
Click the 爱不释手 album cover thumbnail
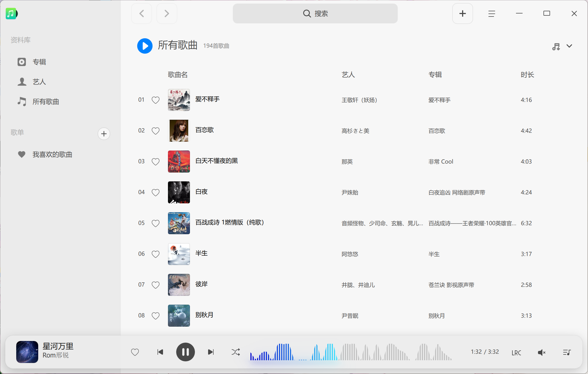[179, 100]
